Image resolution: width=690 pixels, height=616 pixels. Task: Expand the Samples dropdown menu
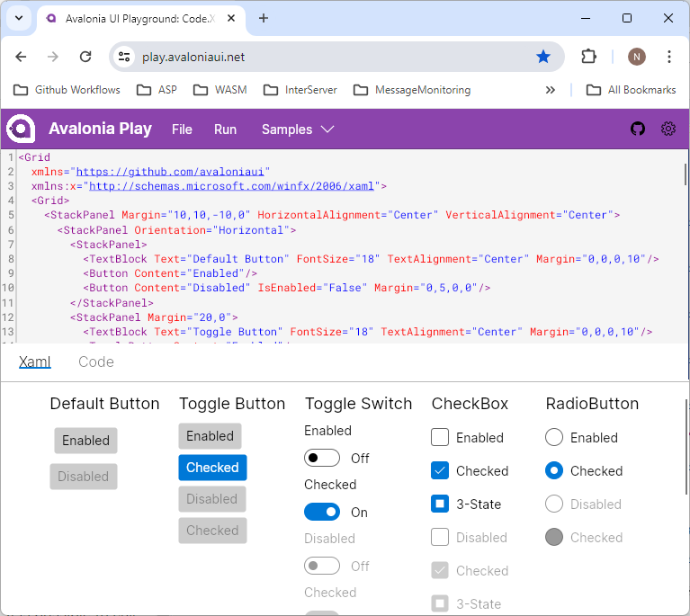coord(298,129)
